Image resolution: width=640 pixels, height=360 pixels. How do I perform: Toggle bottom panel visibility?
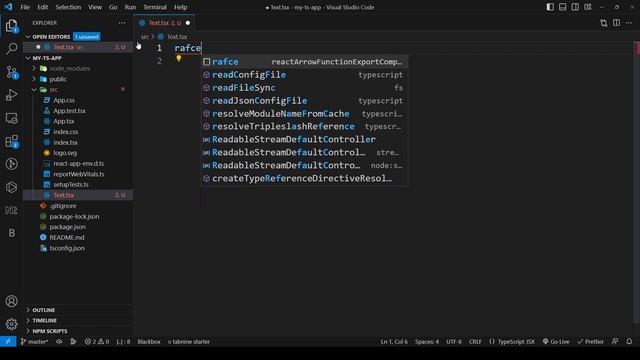tap(562, 7)
